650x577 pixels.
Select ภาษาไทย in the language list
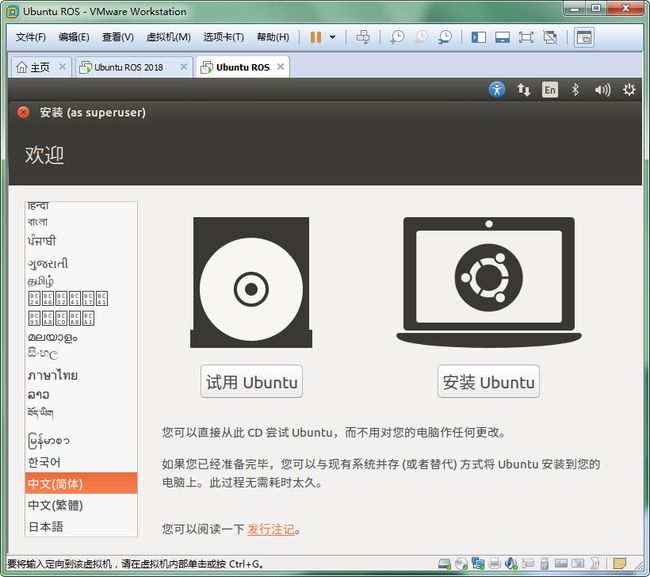point(81,375)
